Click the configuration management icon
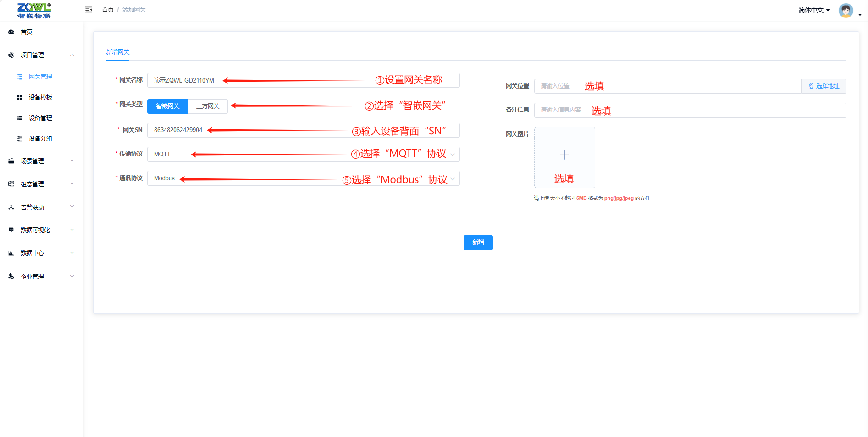 (11, 184)
